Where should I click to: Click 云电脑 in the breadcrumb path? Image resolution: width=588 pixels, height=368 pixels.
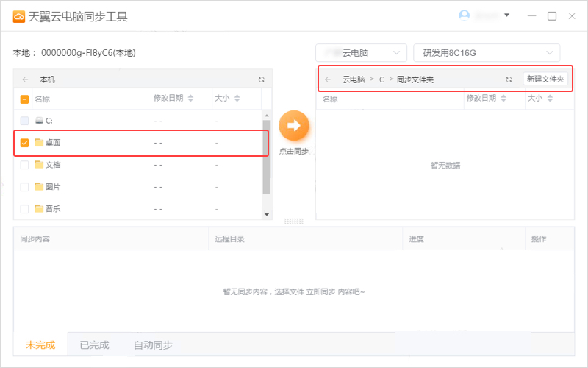click(x=354, y=79)
